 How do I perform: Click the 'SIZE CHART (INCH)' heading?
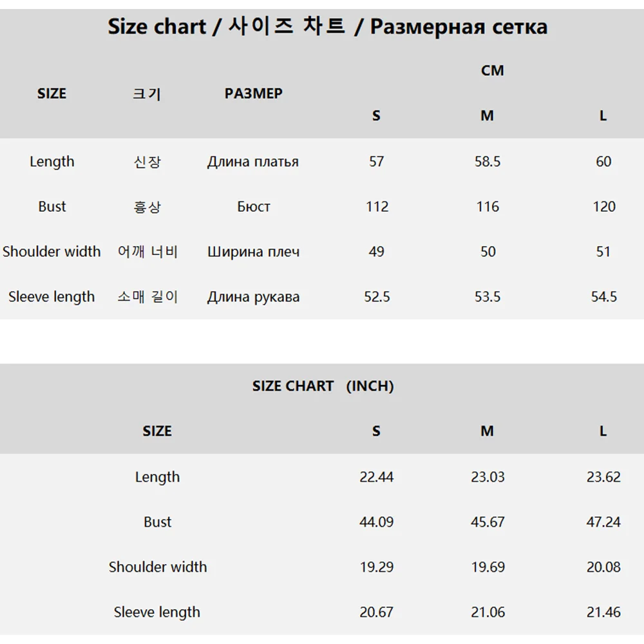click(323, 386)
